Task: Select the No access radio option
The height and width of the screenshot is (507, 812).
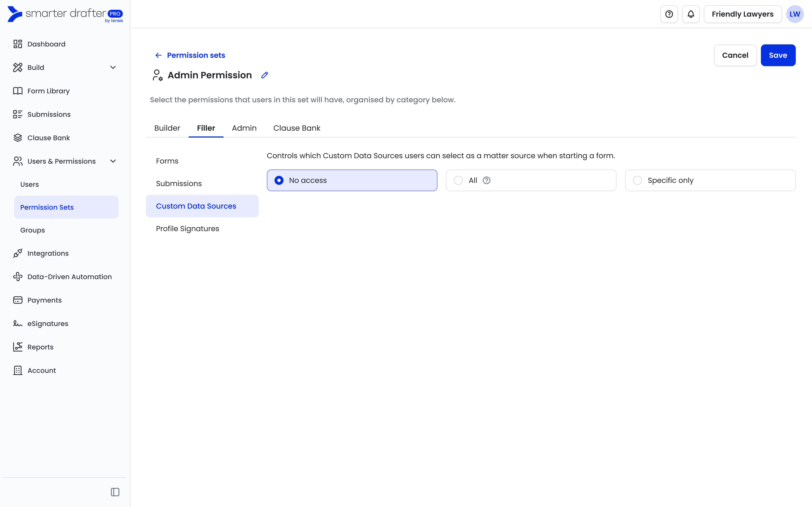Action: (x=279, y=180)
